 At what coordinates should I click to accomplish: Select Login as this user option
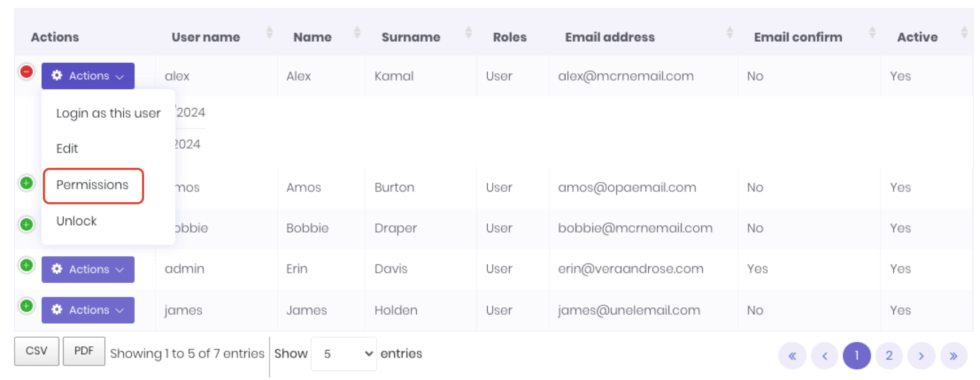click(x=108, y=113)
